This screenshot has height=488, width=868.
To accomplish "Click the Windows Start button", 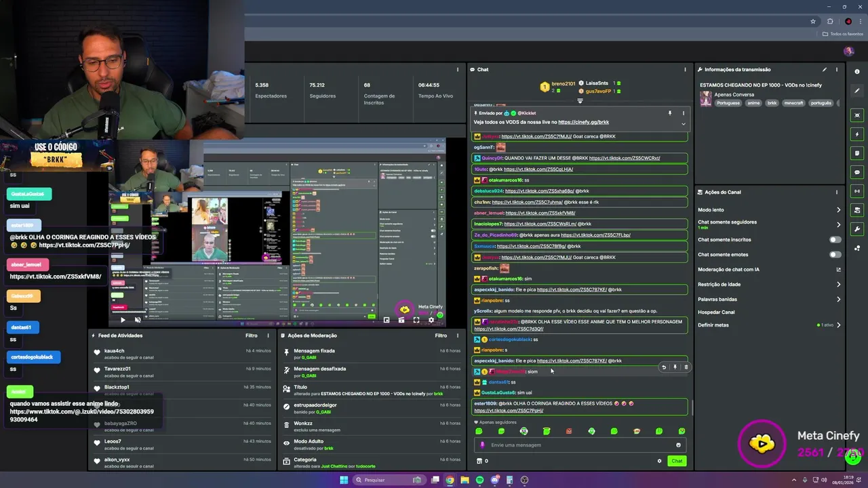I will tap(344, 480).
